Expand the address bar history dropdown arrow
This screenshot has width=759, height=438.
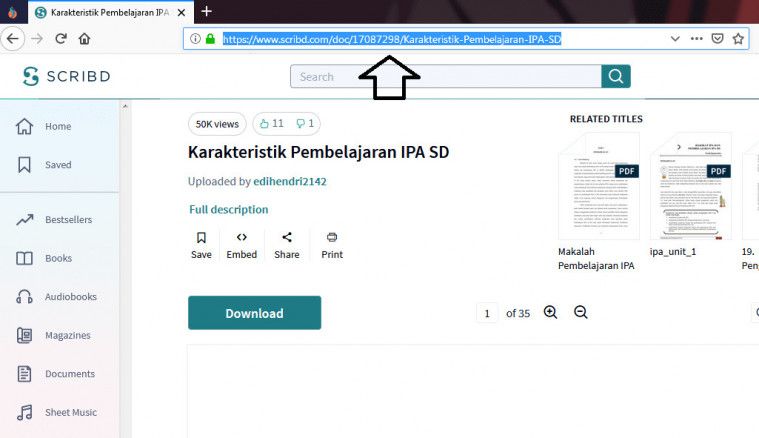coord(675,39)
